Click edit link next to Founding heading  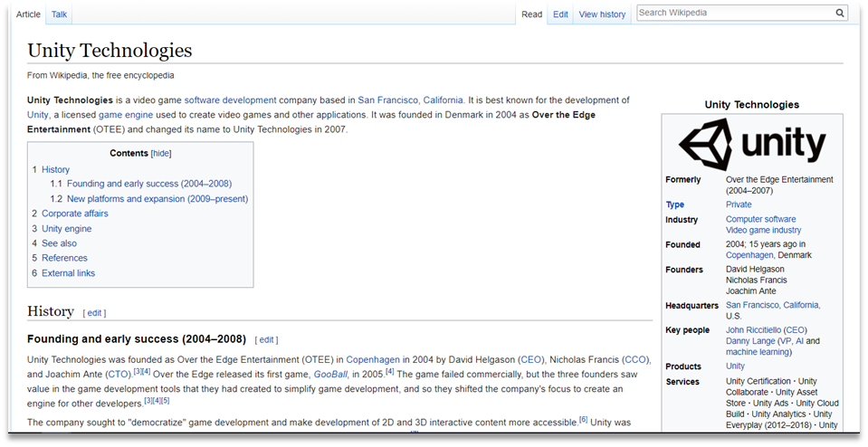tap(266, 339)
